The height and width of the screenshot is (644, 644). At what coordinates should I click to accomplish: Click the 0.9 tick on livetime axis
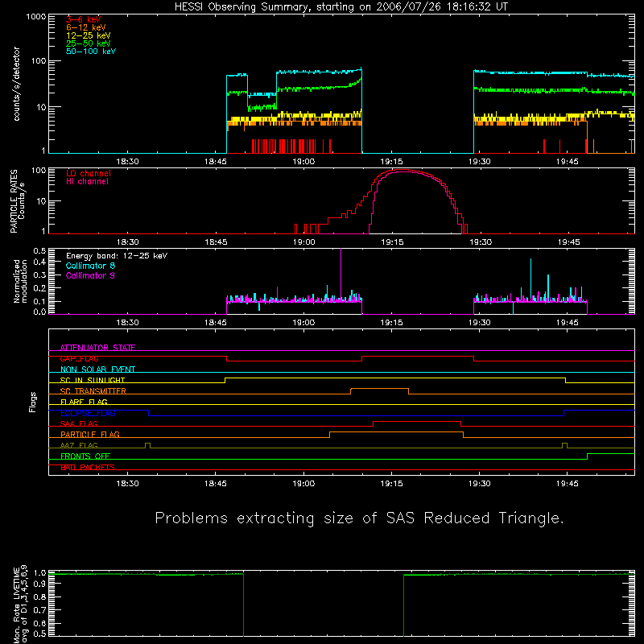(39, 584)
